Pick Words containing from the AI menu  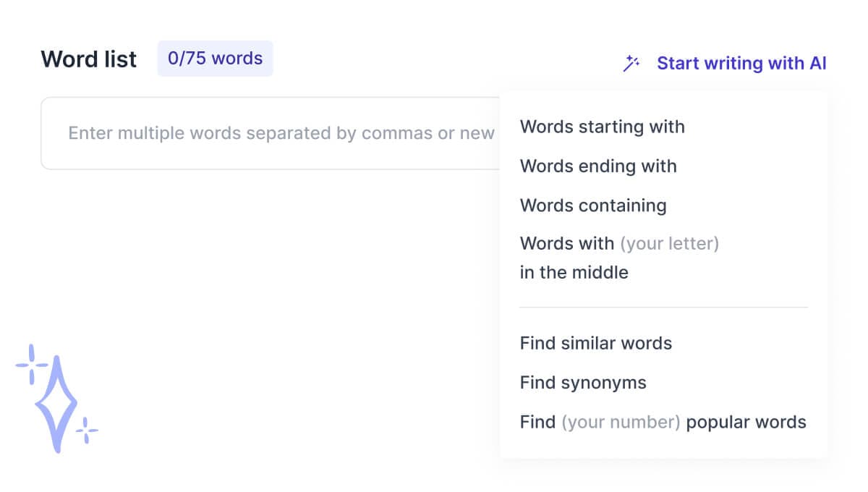592,205
